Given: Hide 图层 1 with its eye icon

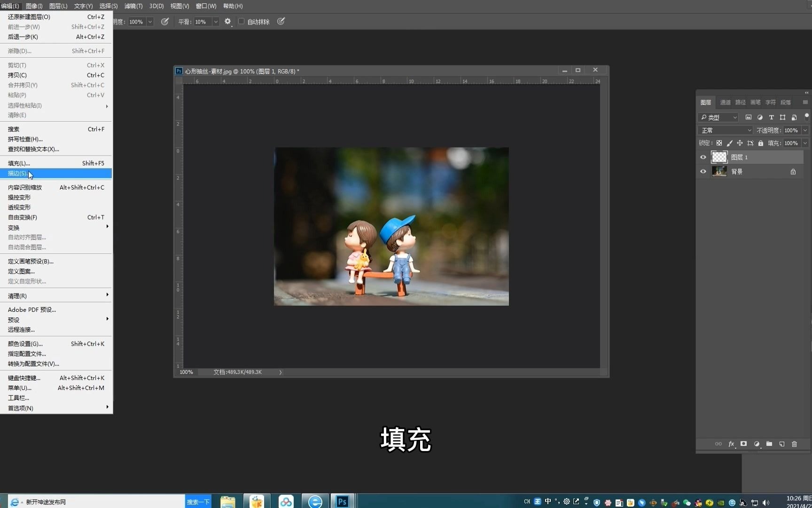Looking at the screenshot, I should click(x=703, y=157).
